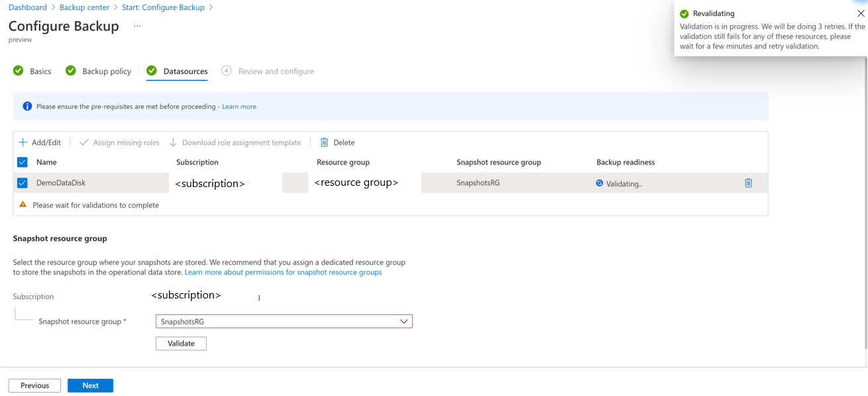This screenshot has height=396, width=868.
Task: Toggle the select-all checkbox in table header
Action: (x=23, y=162)
